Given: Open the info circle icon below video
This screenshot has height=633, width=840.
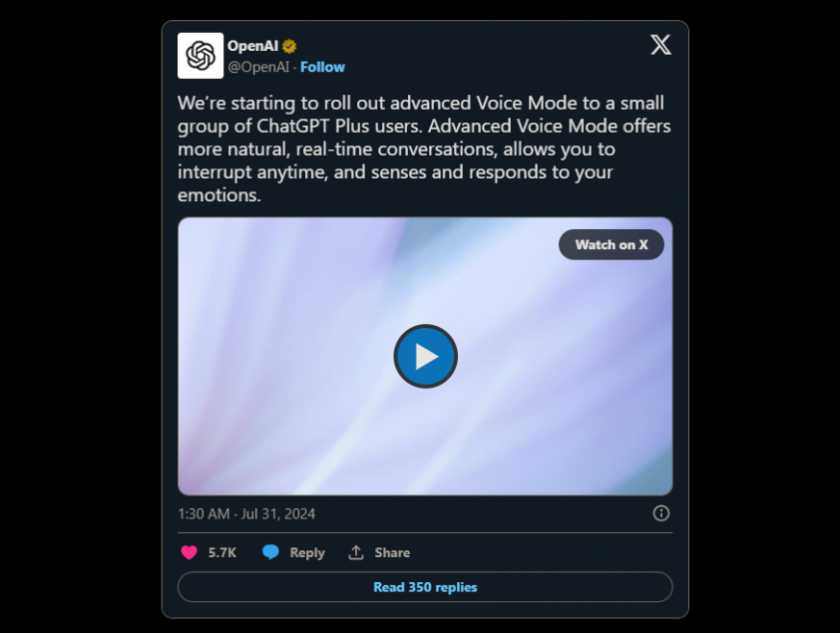Looking at the screenshot, I should tap(660, 513).
